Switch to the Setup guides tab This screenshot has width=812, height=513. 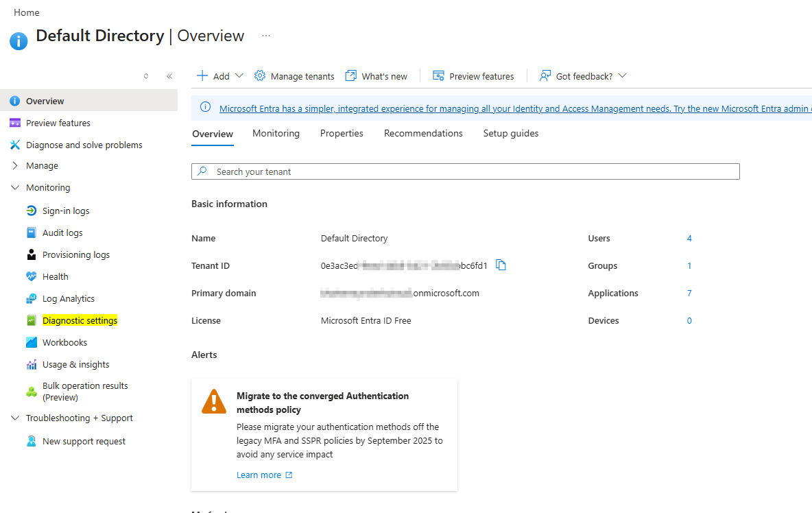[x=511, y=134]
